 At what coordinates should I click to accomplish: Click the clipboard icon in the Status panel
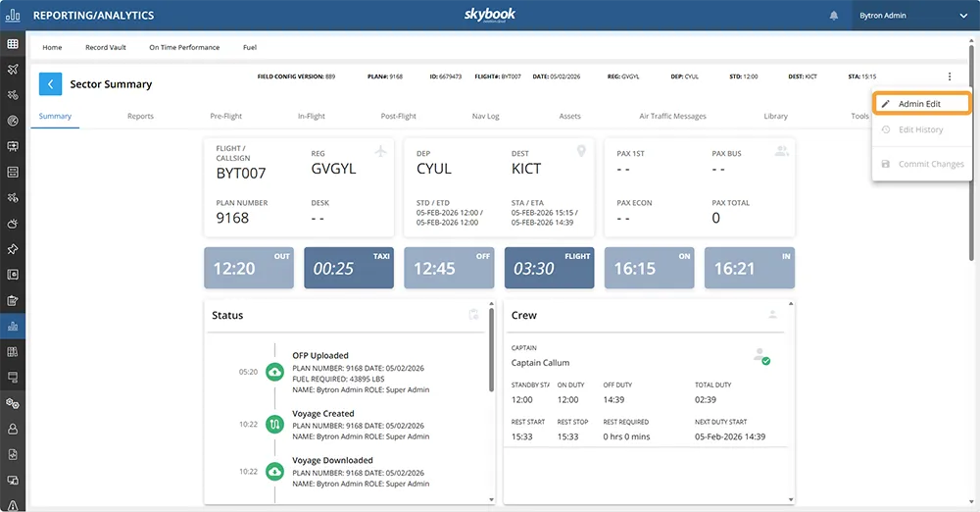(473, 315)
